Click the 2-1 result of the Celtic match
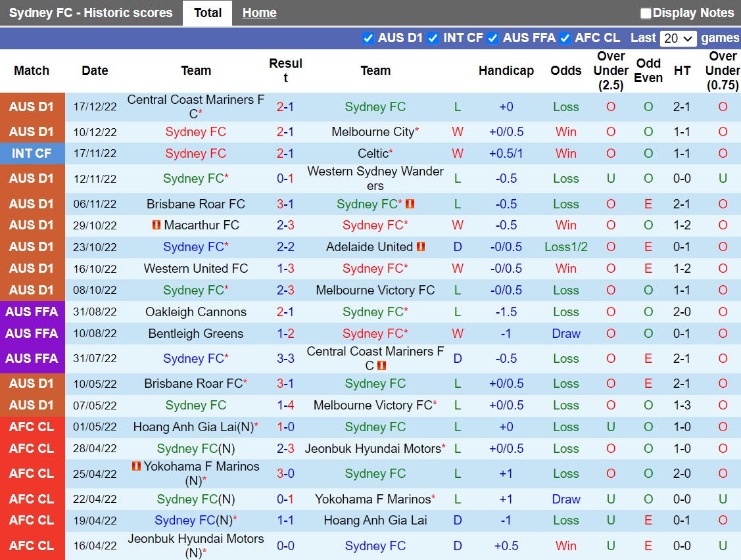 click(285, 154)
